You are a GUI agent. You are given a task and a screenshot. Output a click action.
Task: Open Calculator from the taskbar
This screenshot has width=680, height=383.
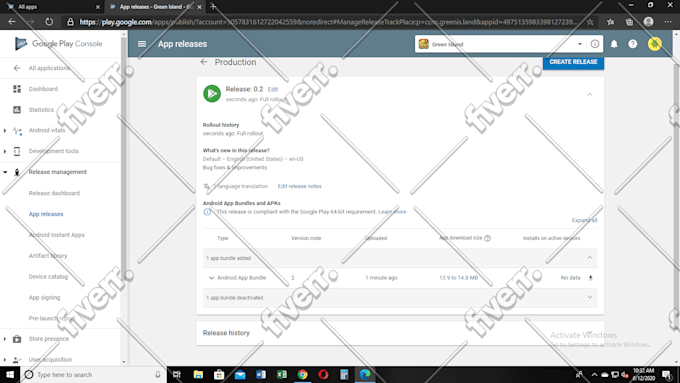[344, 374]
